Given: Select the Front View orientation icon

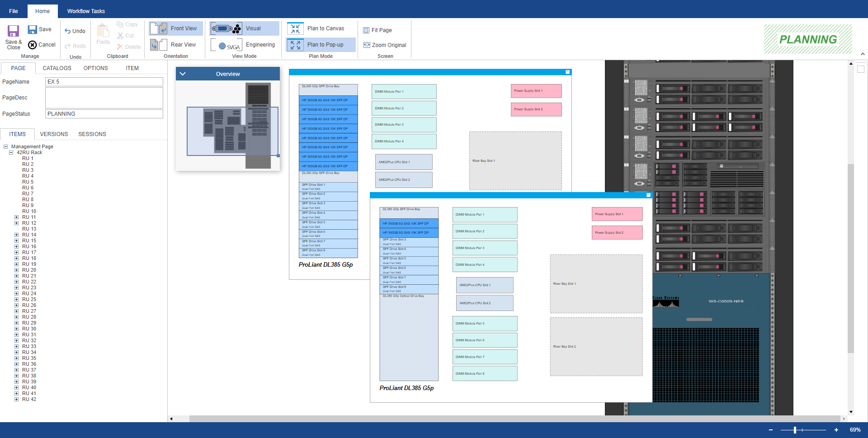Looking at the screenshot, I should 159,28.
